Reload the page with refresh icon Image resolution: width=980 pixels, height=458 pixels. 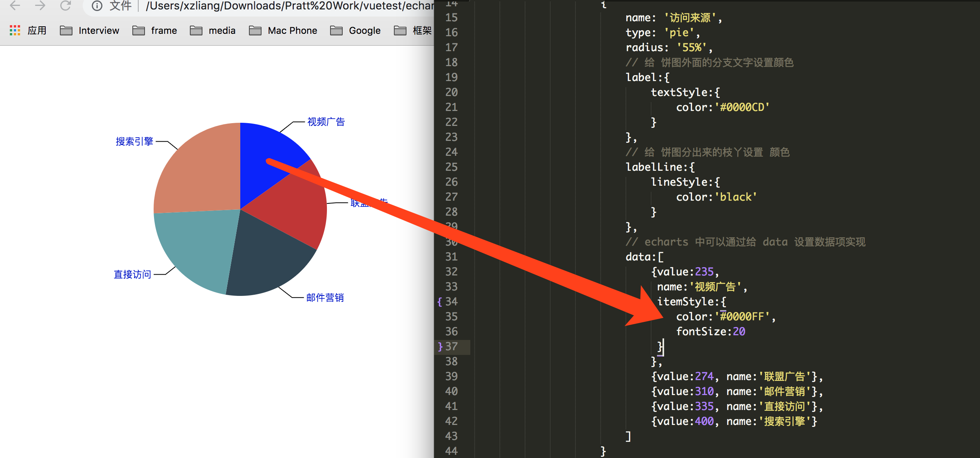point(65,6)
